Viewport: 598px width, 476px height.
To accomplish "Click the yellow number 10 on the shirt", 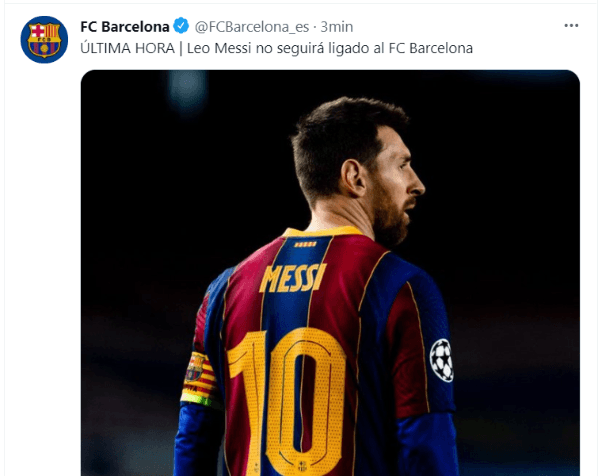I will point(287,400).
